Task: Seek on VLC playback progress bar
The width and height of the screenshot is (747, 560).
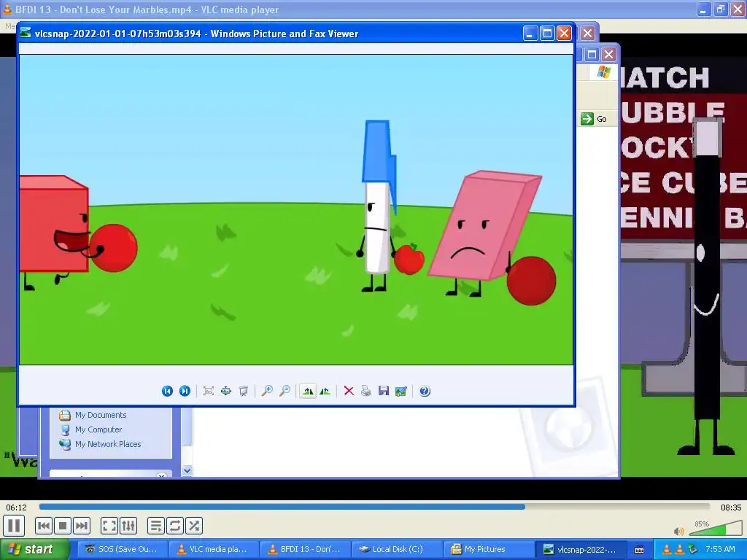Action: [x=374, y=507]
